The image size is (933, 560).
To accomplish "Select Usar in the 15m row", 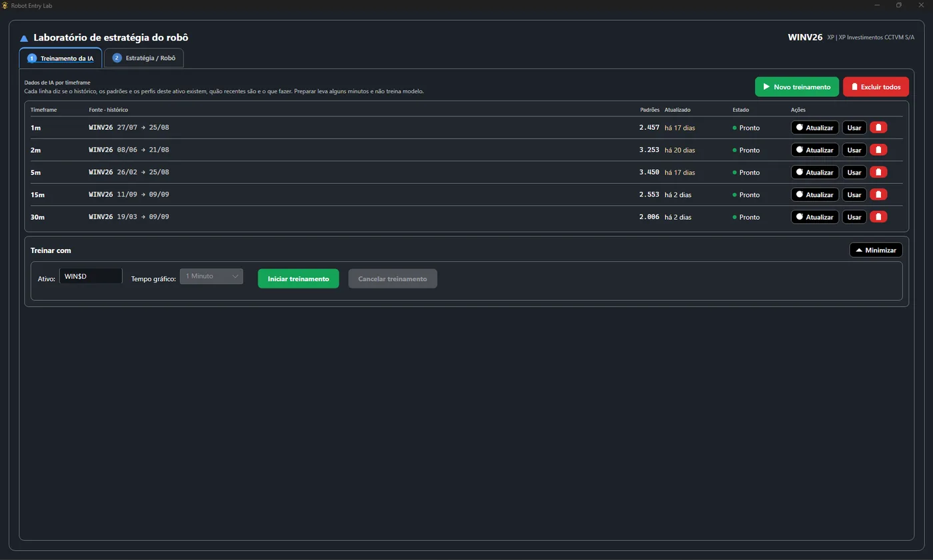I will tap(854, 194).
